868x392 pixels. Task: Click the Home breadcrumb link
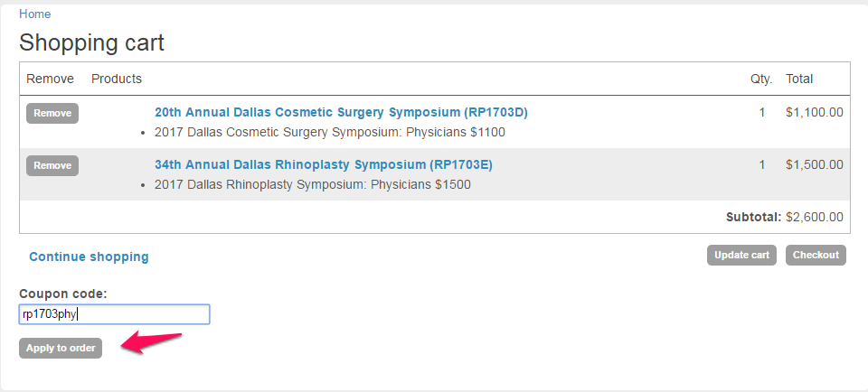[34, 14]
